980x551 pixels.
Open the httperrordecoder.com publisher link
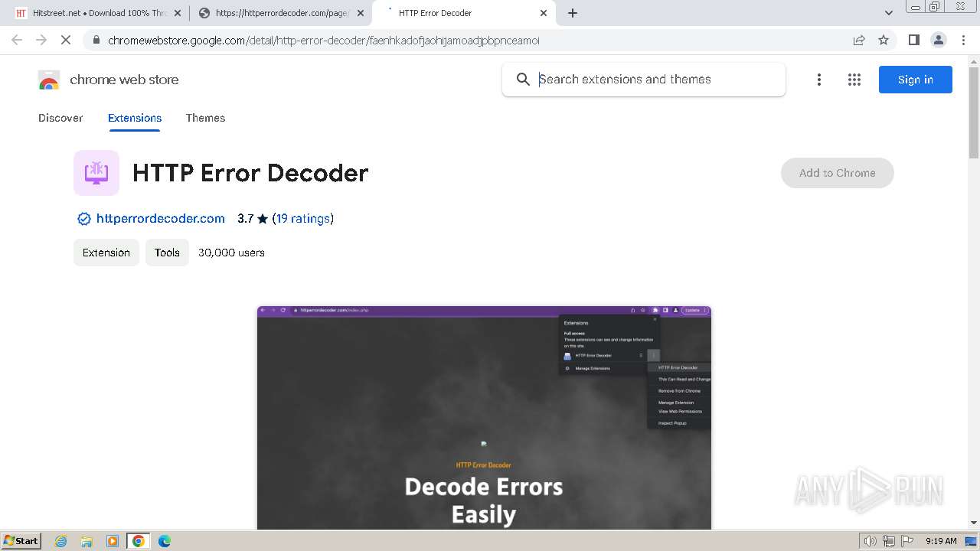(161, 219)
